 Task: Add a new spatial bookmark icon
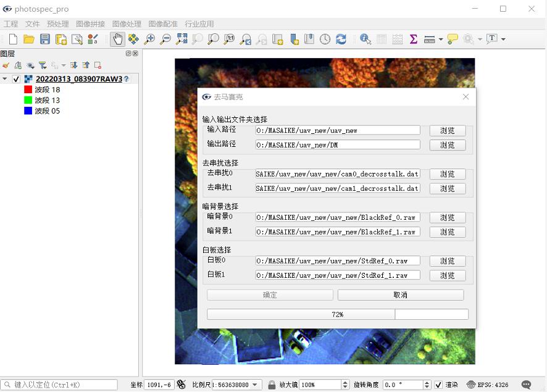coord(293,39)
